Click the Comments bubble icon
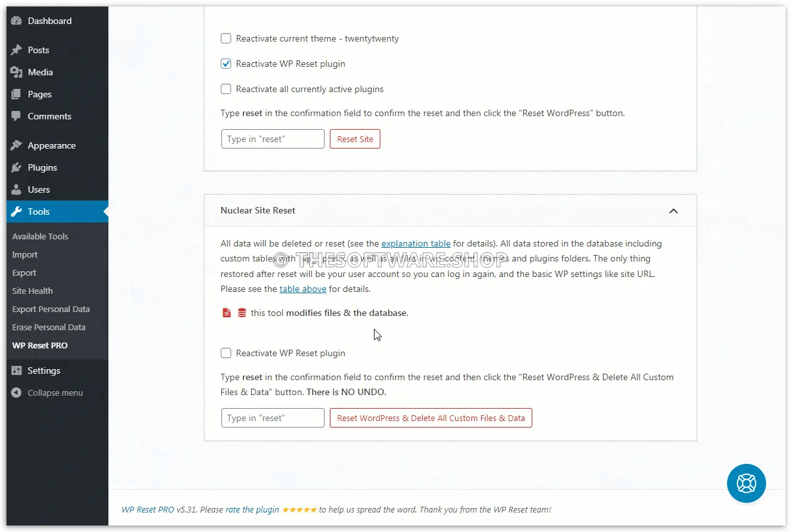This screenshot has width=792, height=532. pyautogui.click(x=16, y=116)
